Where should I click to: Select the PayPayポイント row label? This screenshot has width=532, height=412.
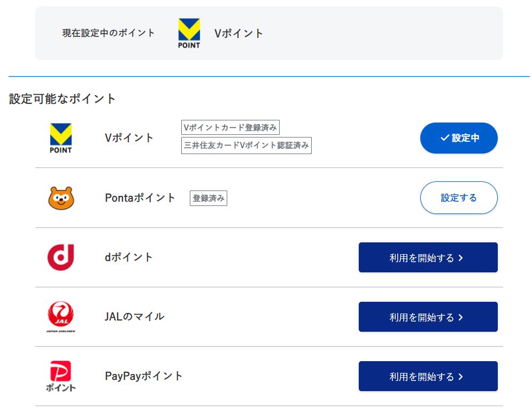144,376
